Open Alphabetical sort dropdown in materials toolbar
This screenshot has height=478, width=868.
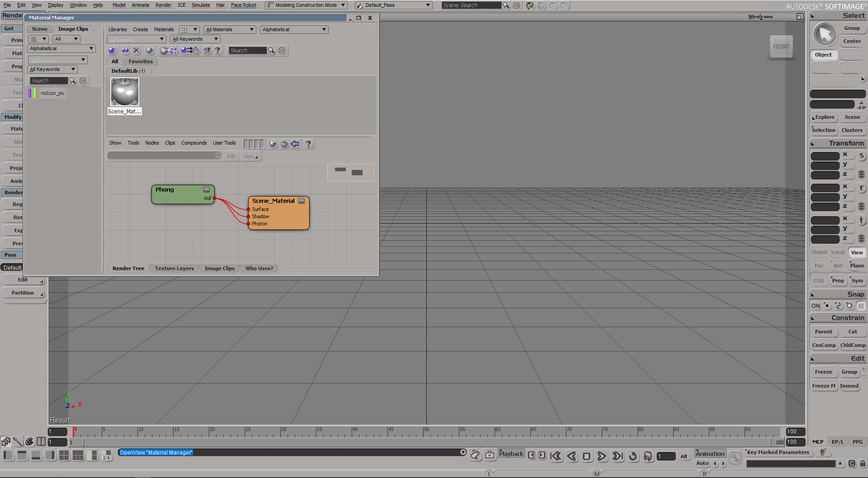(294, 30)
